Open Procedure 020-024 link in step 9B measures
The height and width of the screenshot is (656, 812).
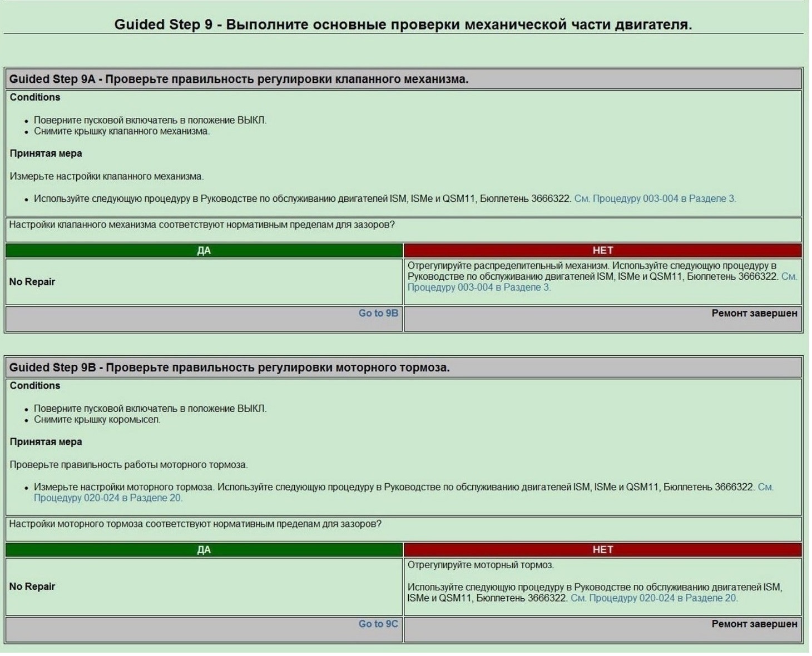tap(403, 493)
